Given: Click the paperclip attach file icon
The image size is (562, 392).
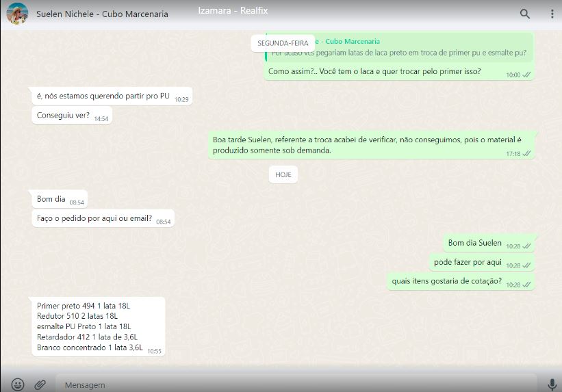Looking at the screenshot, I should point(40,384).
